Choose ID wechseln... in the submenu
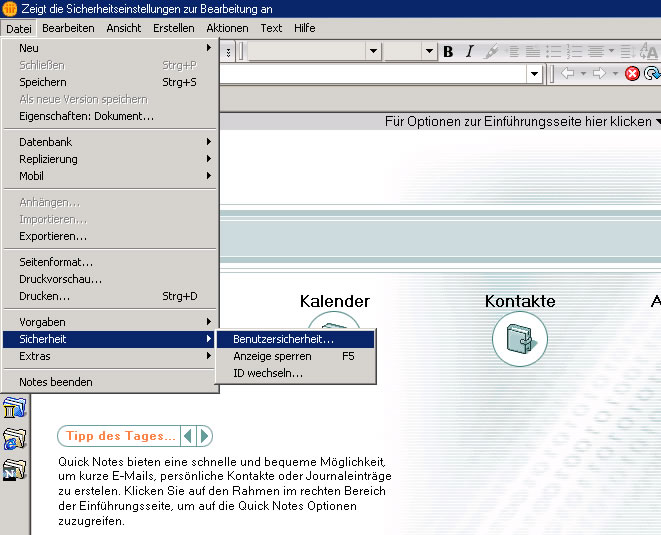This screenshot has width=661, height=535. pos(268,373)
